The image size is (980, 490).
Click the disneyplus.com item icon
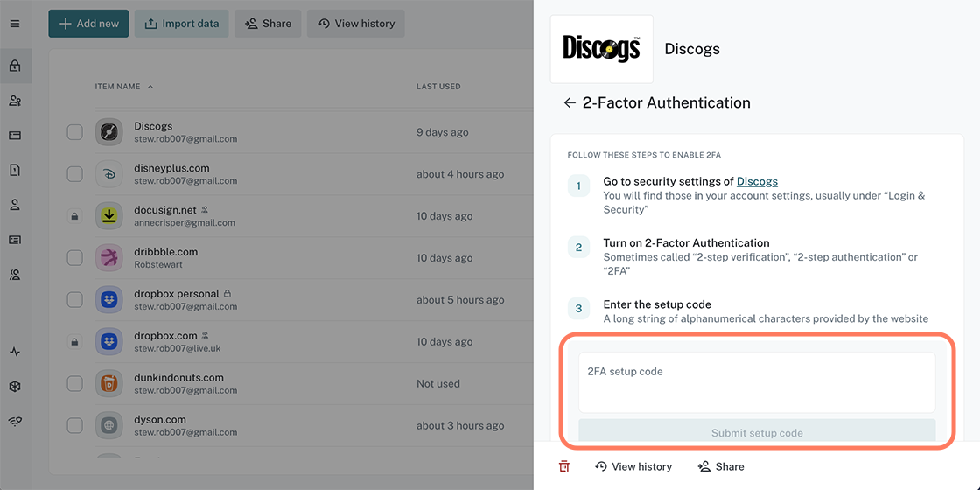coord(108,174)
